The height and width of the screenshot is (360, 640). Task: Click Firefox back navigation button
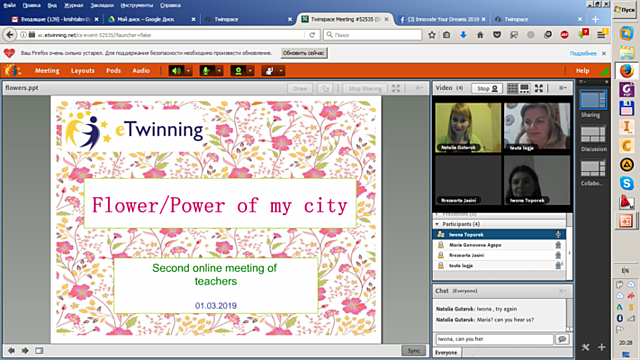[x=10, y=35]
